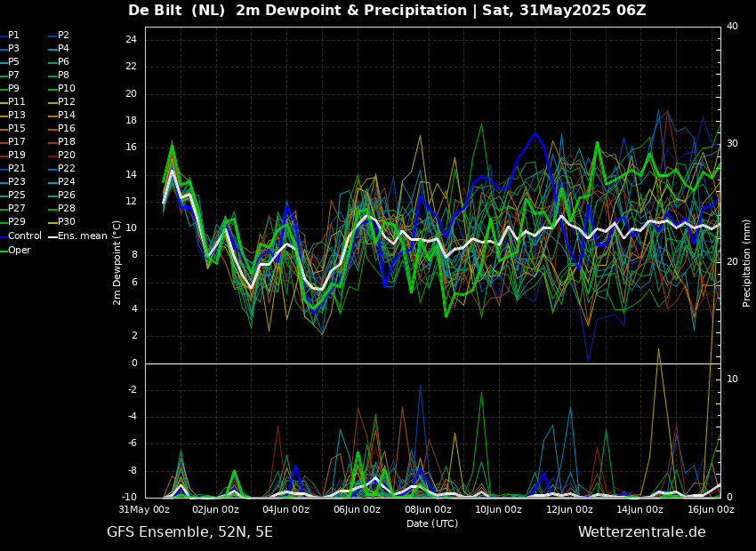
Task: Click the 2m Dewpoint (°C) axis title
Action: (117, 262)
